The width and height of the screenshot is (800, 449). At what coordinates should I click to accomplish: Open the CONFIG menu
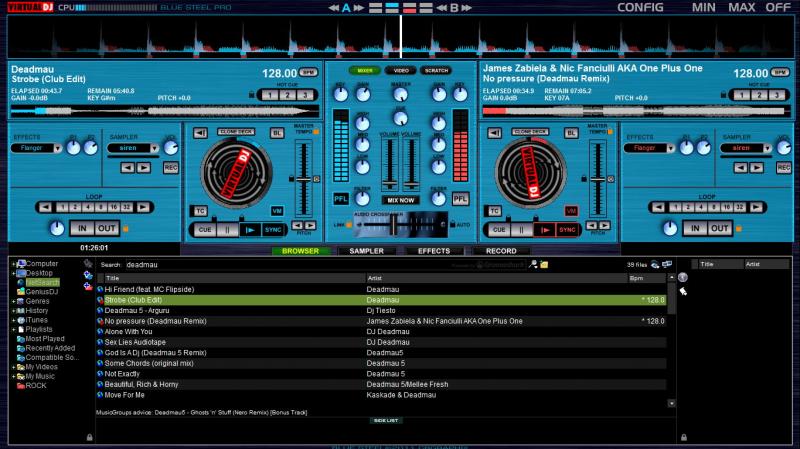[x=640, y=7]
